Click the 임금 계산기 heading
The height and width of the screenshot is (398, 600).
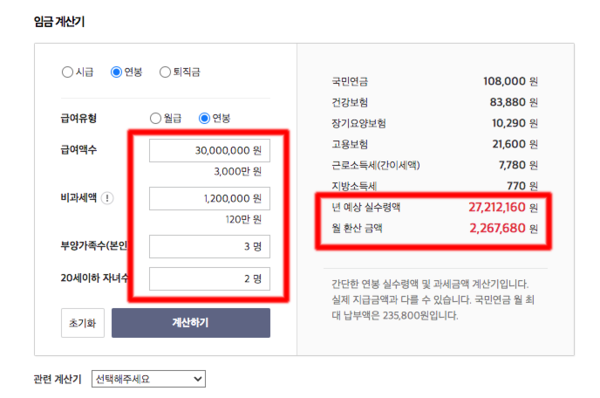pos(59,21)
